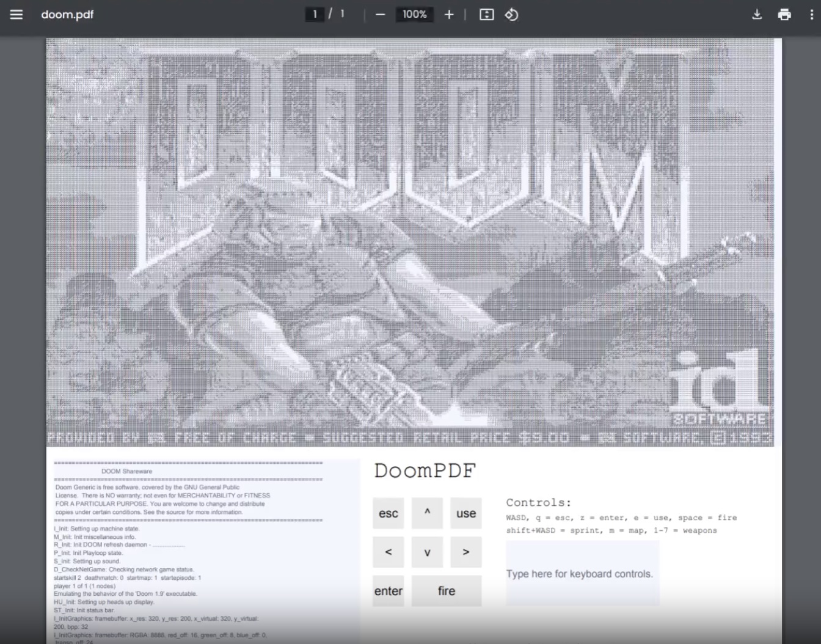
Task: Open the more actions three-dot menu
Action: 811,14
